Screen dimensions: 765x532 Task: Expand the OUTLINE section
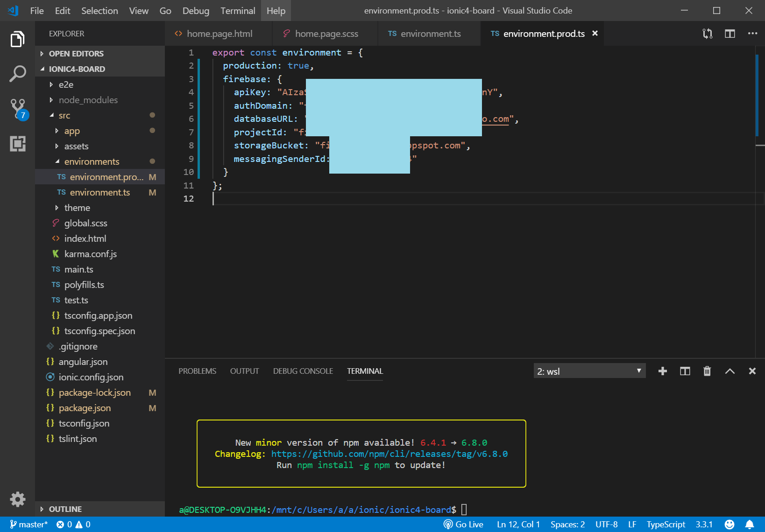(65, 509)
